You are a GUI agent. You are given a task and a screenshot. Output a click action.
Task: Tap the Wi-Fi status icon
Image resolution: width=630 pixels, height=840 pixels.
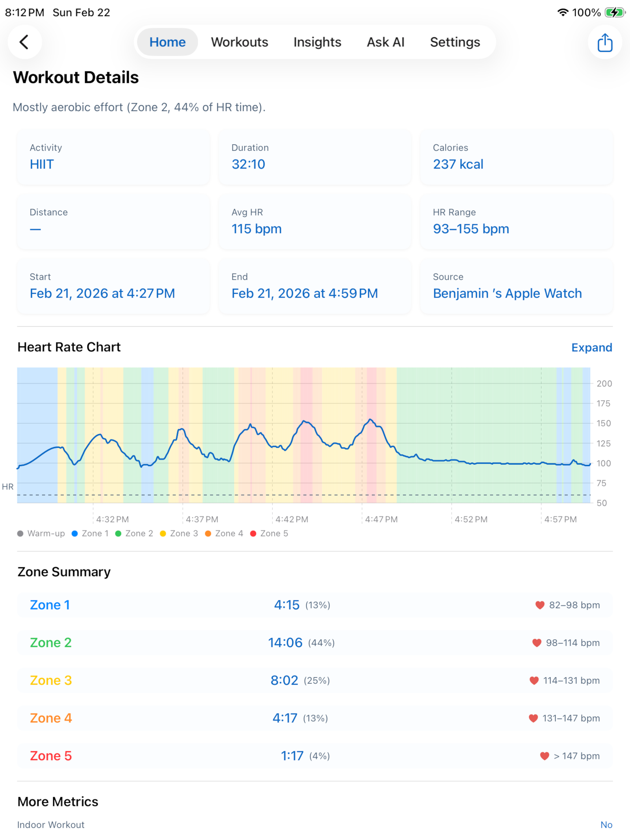coord(563,13)
